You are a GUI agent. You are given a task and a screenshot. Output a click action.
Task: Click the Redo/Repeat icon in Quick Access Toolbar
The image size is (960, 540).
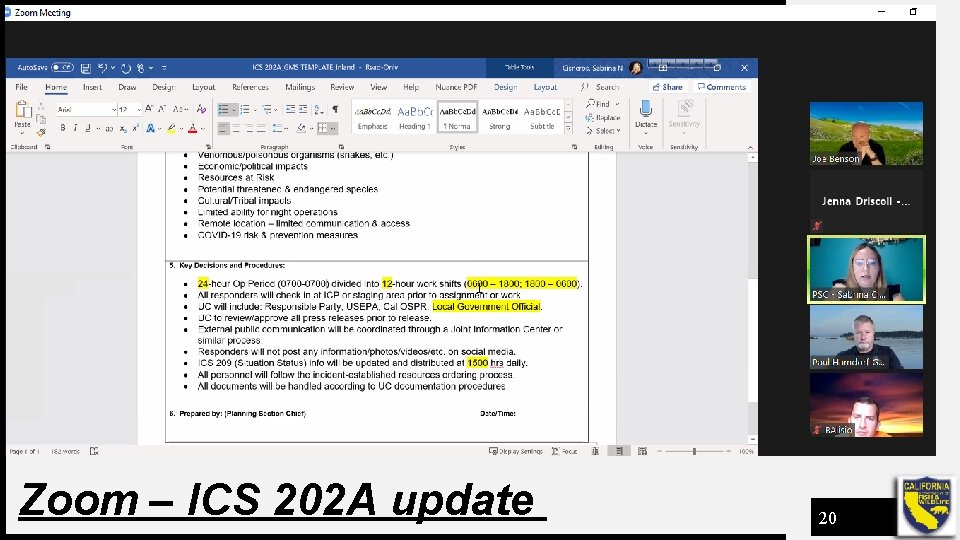[x=126, y=68]
